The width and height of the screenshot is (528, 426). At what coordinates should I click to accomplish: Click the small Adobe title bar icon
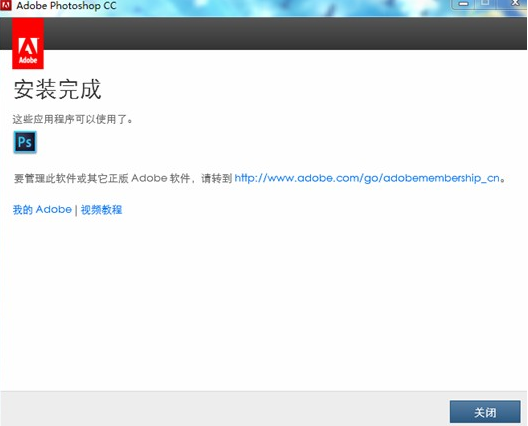[6, 5]
